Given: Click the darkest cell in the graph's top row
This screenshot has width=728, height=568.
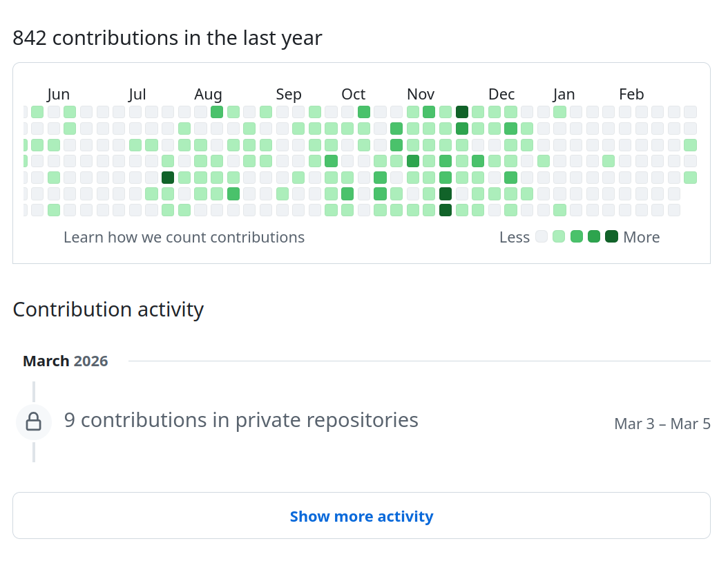Looking at the screenshot, I should (x=462, y=112).
